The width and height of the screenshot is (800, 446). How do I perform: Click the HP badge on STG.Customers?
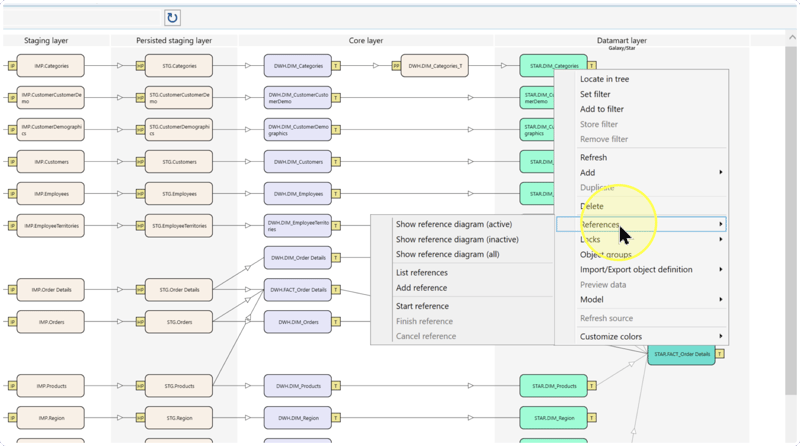tap(140, 162)
